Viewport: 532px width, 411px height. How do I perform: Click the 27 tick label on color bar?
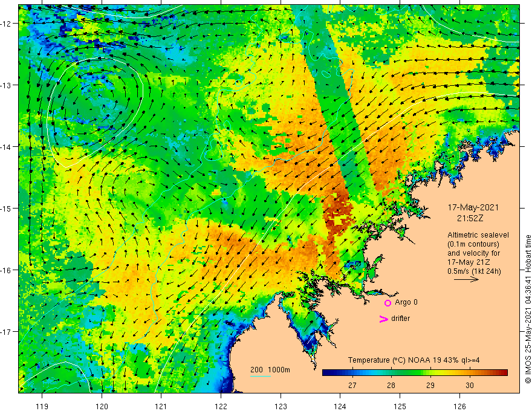(352, 385)
